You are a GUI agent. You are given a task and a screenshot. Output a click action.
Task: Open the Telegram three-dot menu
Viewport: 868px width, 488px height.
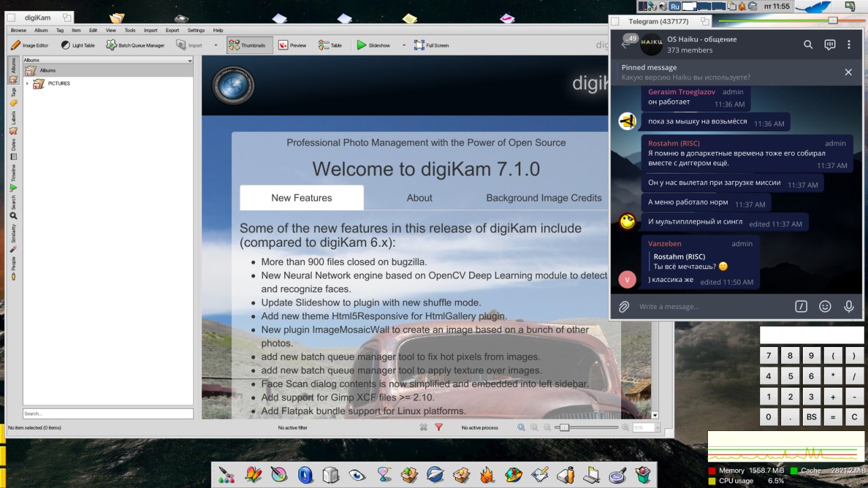[x=849, y=45]
